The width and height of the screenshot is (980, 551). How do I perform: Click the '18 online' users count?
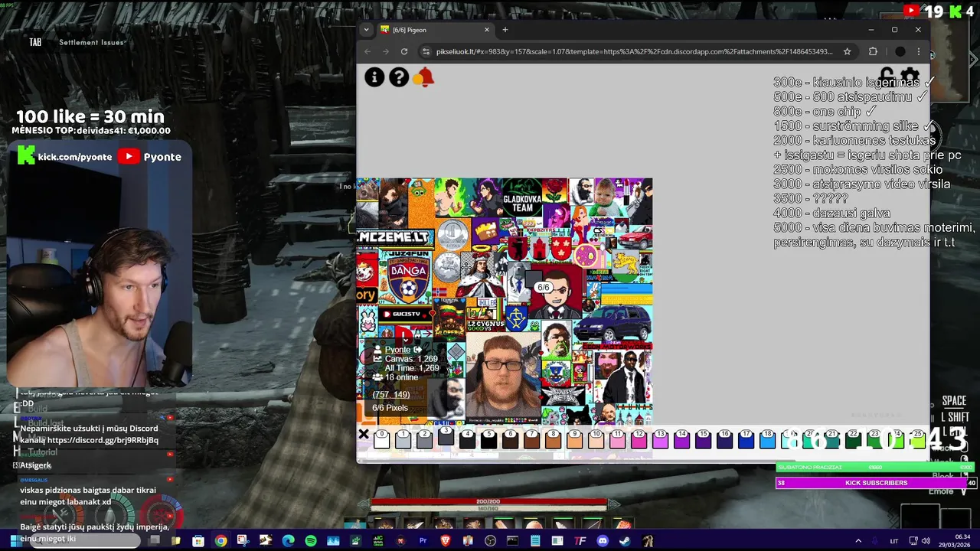point(401,377)
